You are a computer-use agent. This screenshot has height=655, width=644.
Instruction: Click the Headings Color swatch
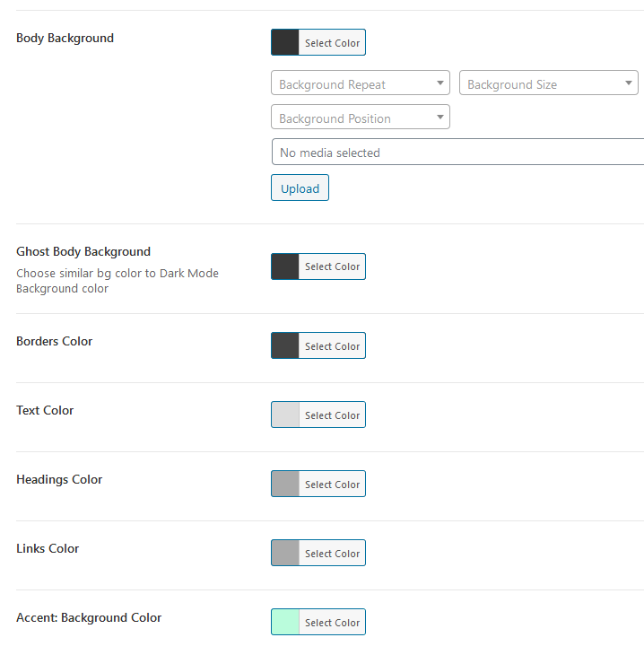285,485
